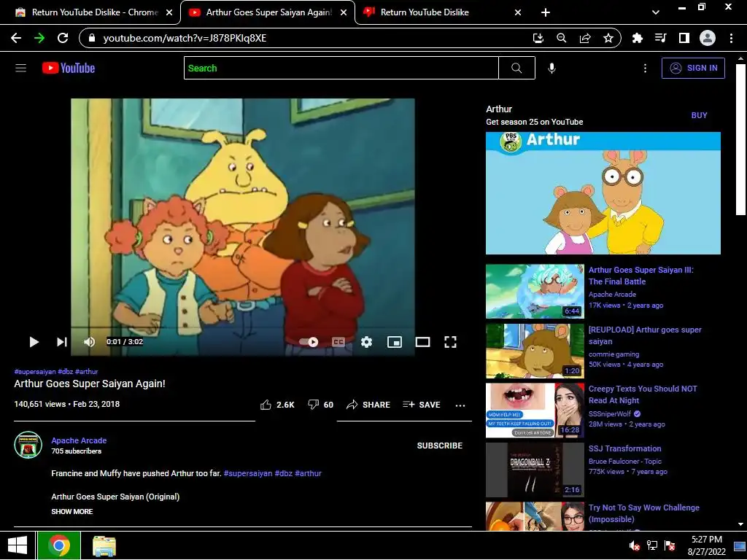Open Apache Arcade channel avatar
This screenshot has height=560, width=747.
tap(28, 445)
